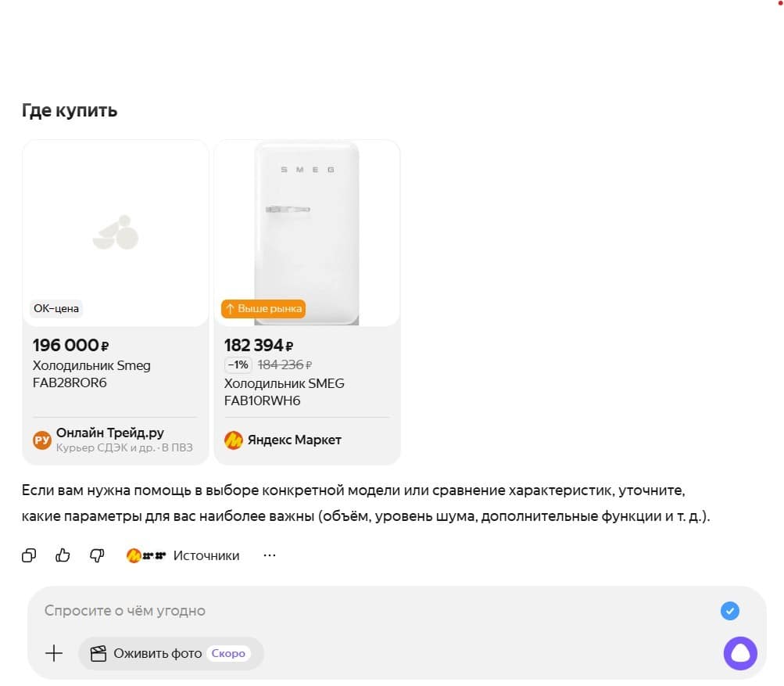784x686 pixels.
Task: Click the thumbs up like icon
Action: (x=63, y=555)
